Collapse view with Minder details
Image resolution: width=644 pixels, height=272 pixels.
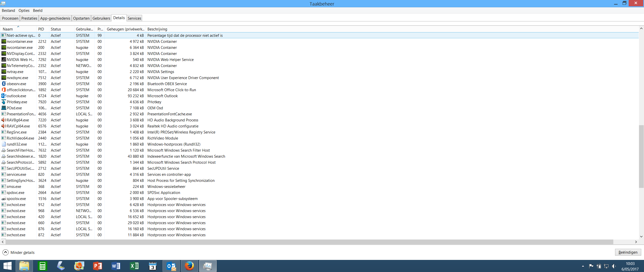19,252
